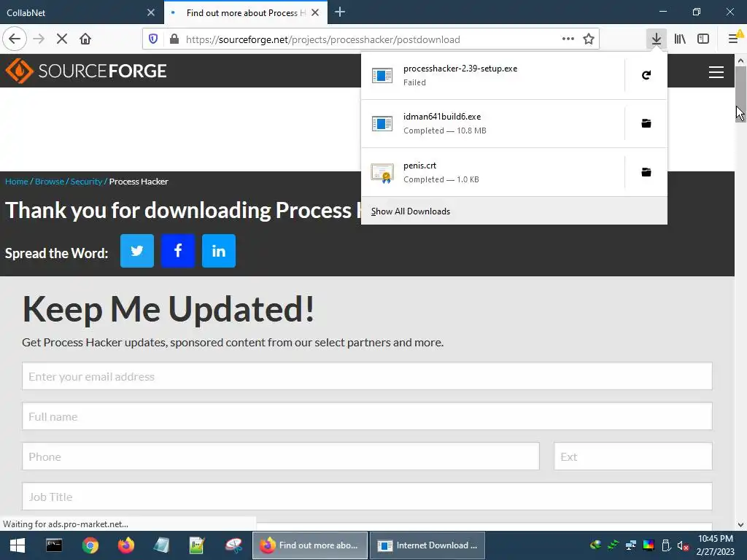Click the Job Title field

pos(367,496)
